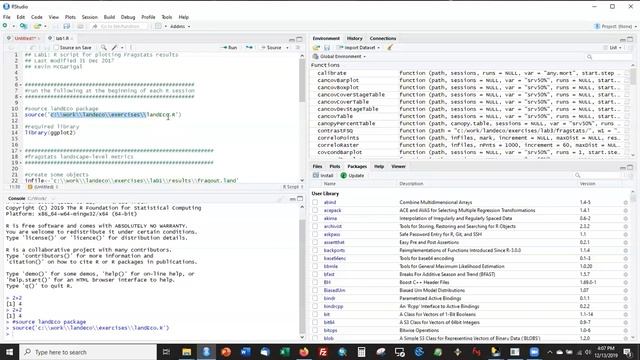Click the Go to file/function field

118,26
